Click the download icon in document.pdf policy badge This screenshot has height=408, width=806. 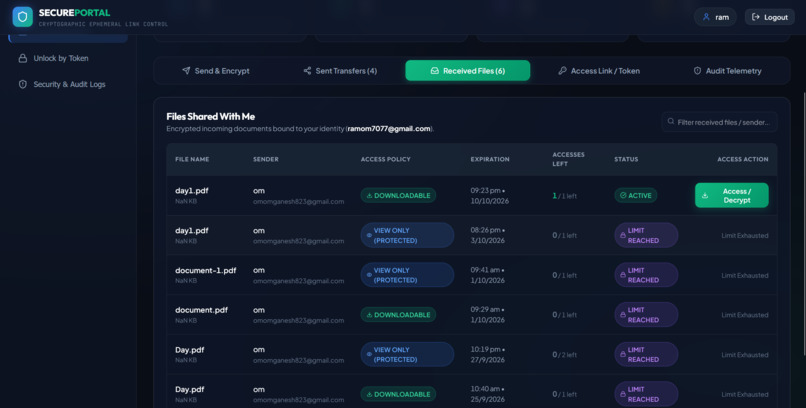[369, 315]
